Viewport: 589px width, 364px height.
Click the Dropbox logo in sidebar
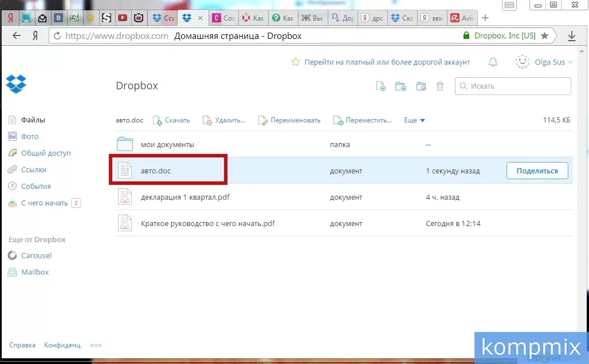click(16, 84)
